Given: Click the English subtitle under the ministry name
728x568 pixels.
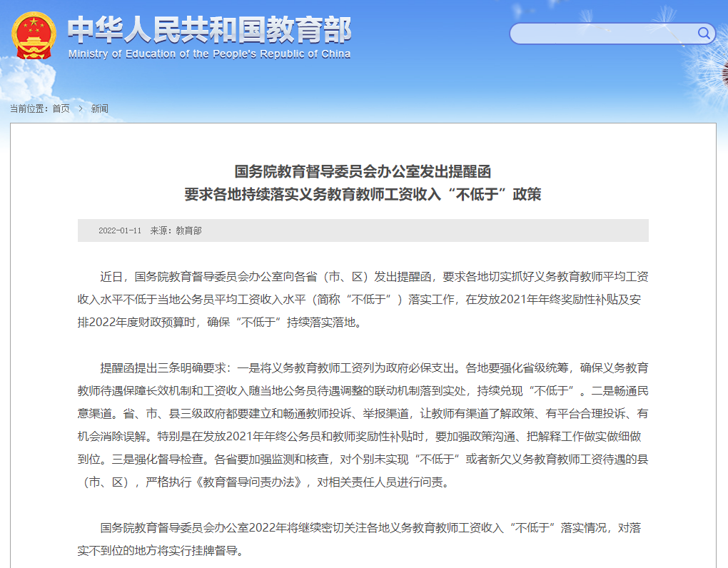Looking at the screenshot, I should click(211, 53).
